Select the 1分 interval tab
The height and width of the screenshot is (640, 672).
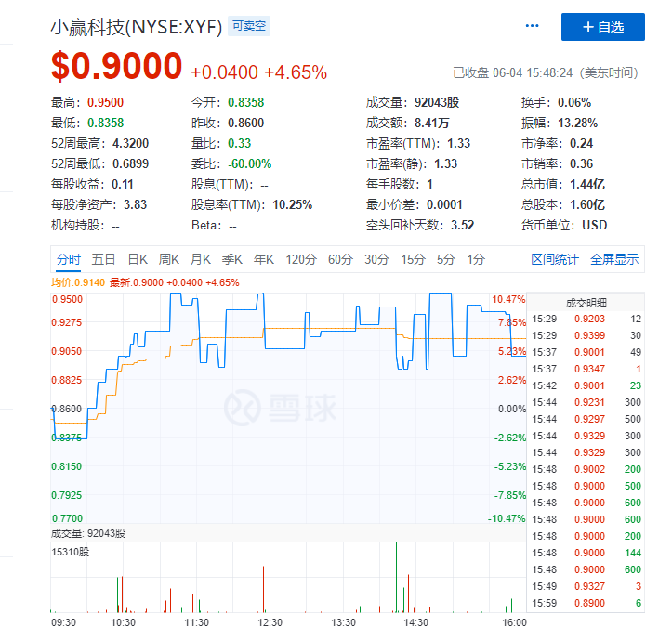pos(476,259)
